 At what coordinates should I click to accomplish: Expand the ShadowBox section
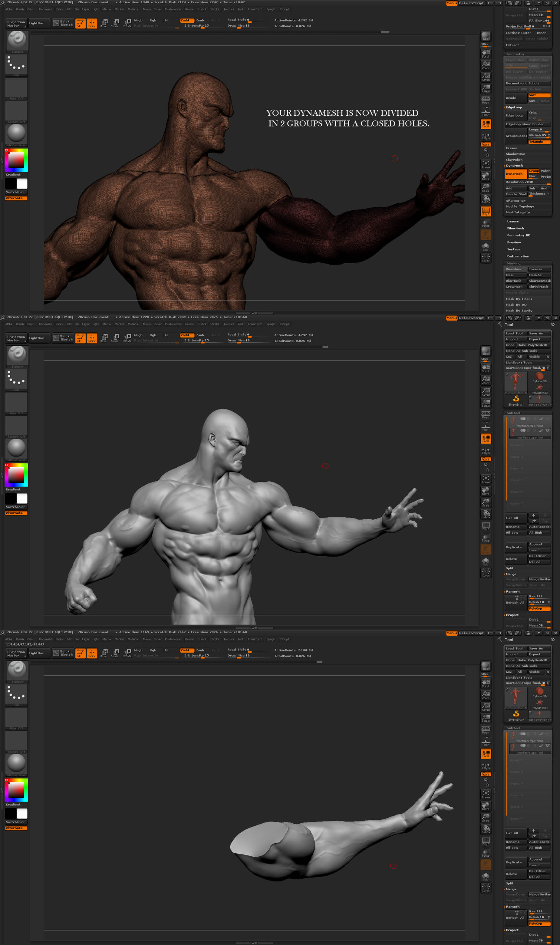(515, 154)
